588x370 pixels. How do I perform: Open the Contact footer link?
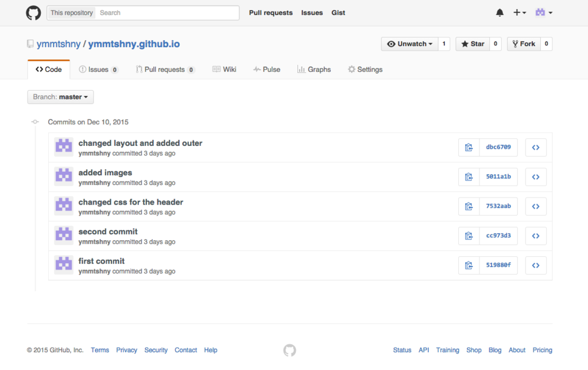pos(185,350)
